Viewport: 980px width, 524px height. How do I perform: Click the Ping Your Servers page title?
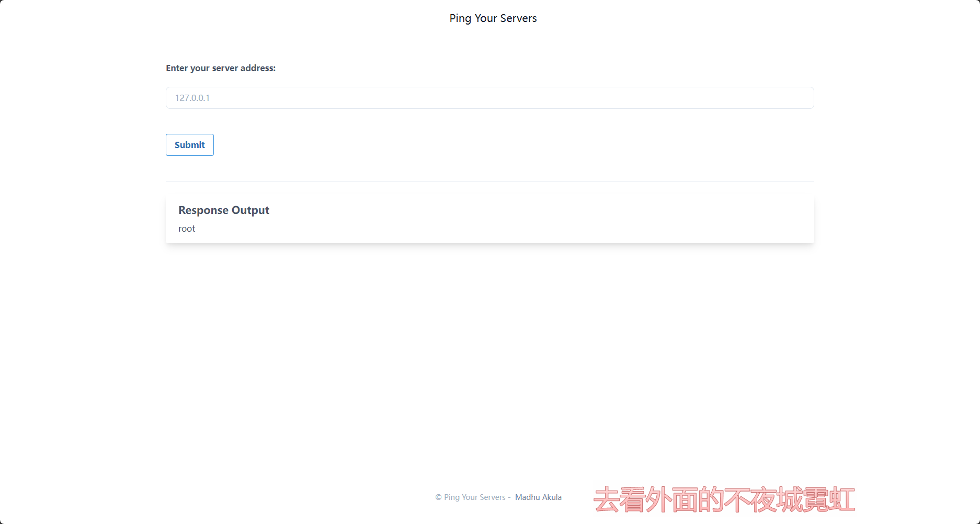493,18
